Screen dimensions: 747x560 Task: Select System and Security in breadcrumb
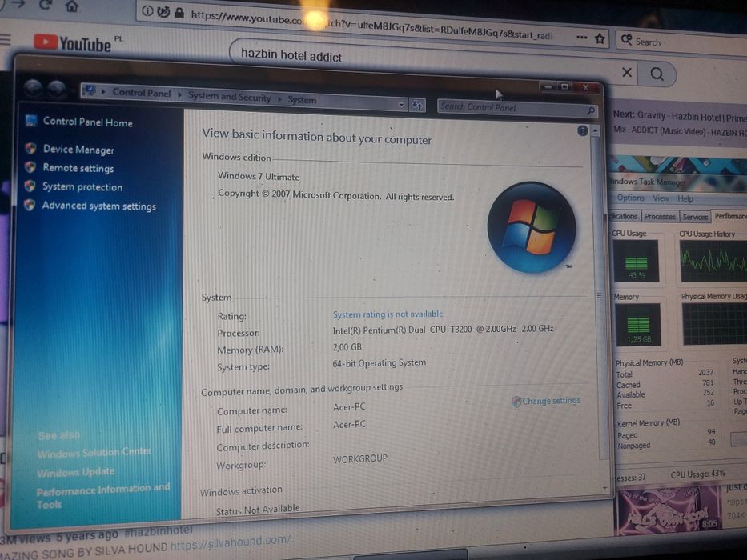[x=230, y=97]
